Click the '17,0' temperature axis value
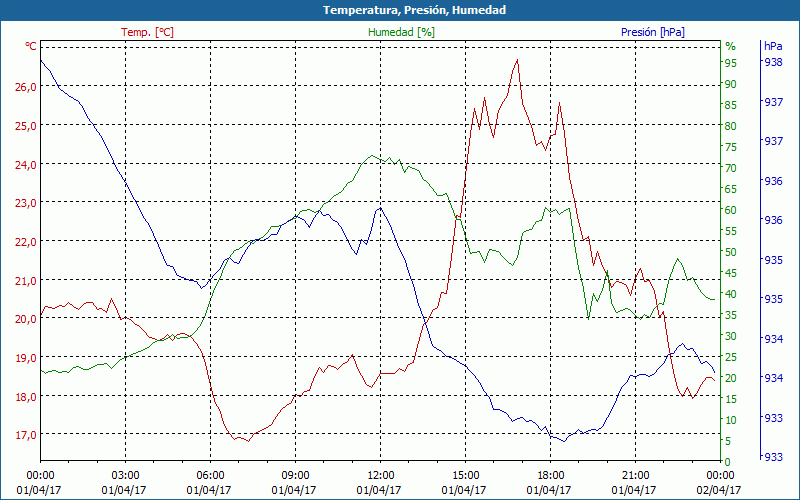This screenshot has height=500, width=800. (x=26, y=435)
